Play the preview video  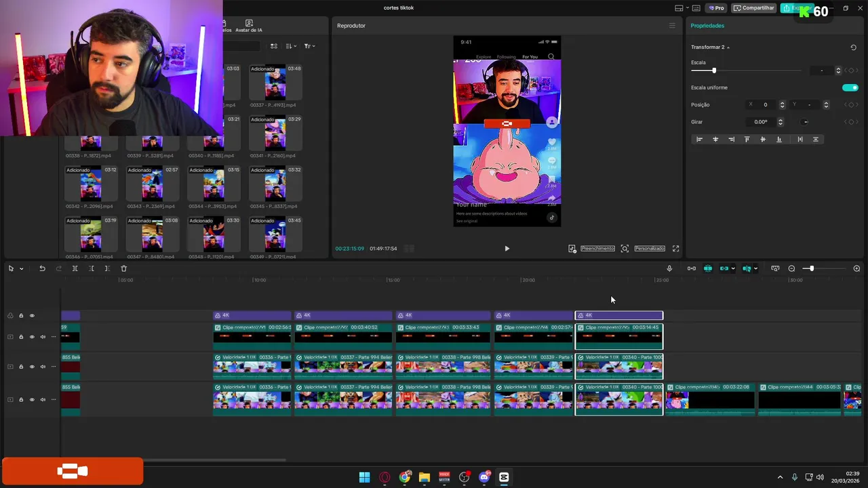(507, 249)
